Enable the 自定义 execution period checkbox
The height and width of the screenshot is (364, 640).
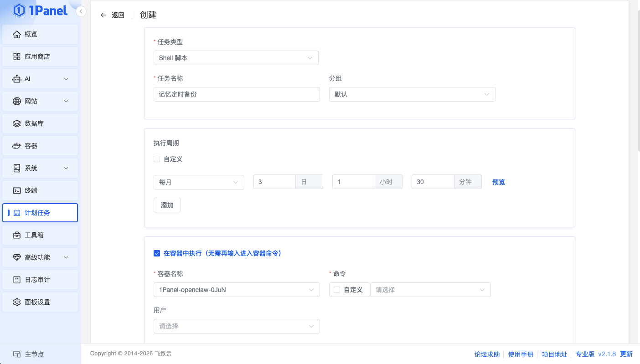(x=157, y=159)
